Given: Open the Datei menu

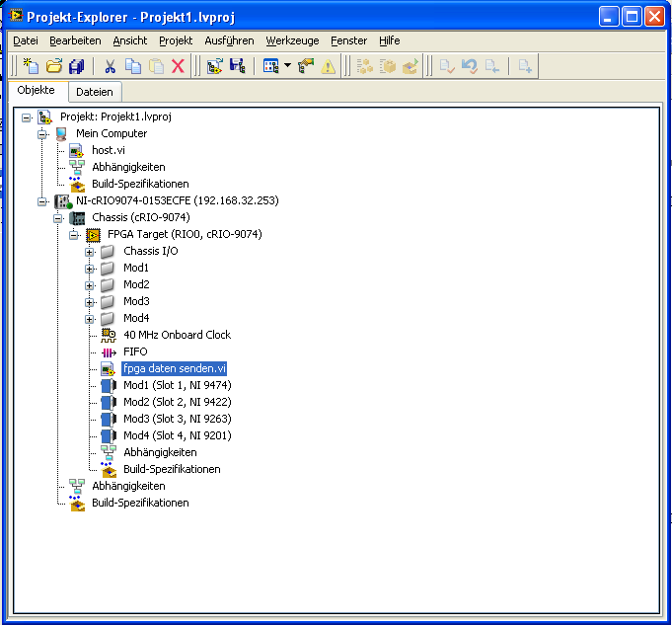Looking at the screenshot, I should (x=26, y=40).
